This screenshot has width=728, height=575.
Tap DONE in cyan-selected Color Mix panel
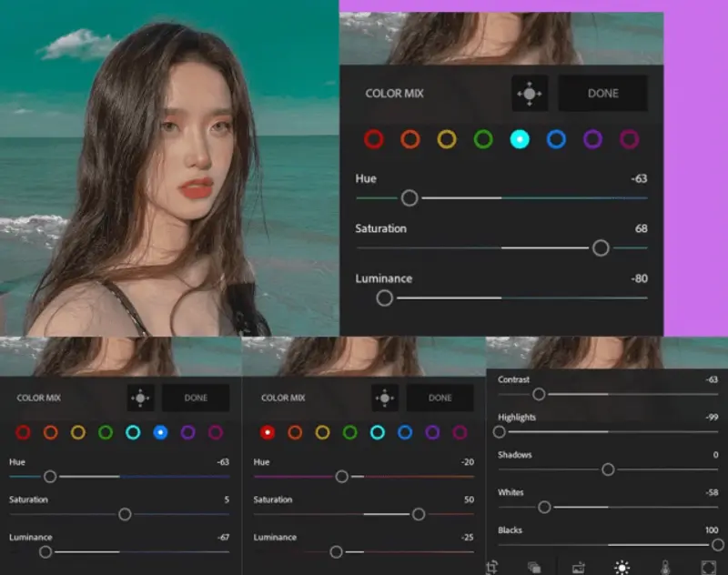[602, 94]
